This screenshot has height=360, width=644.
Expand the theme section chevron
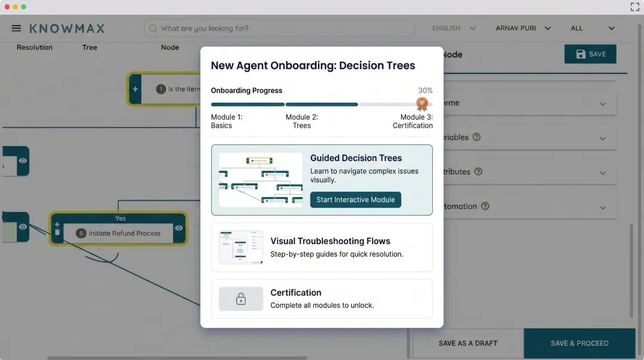click(x=602, y=104)
